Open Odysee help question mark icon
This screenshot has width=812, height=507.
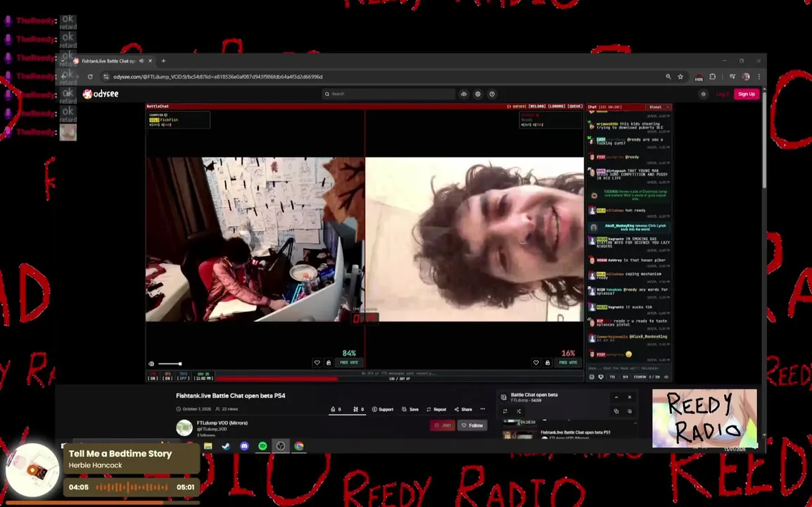(x=492, y=94)
